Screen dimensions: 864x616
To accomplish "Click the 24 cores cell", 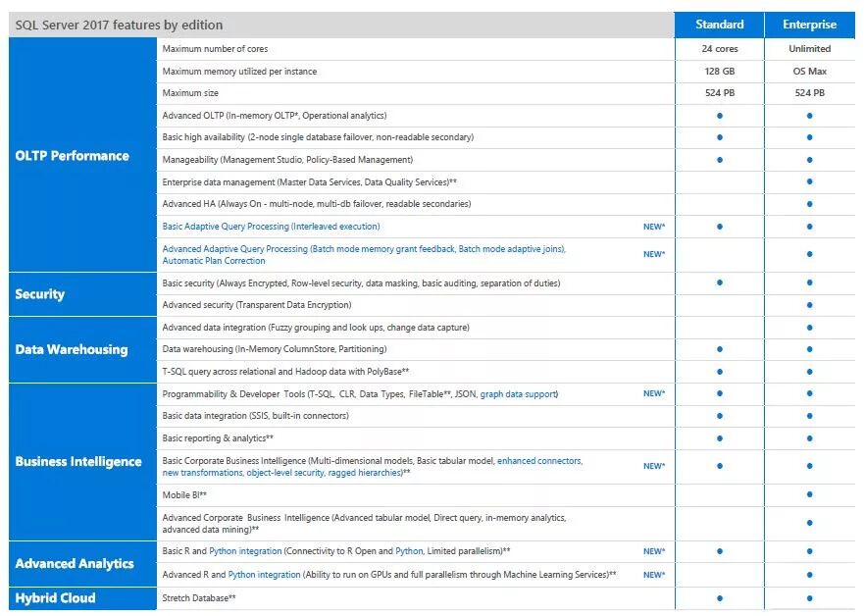I will [x=719, y=49].
